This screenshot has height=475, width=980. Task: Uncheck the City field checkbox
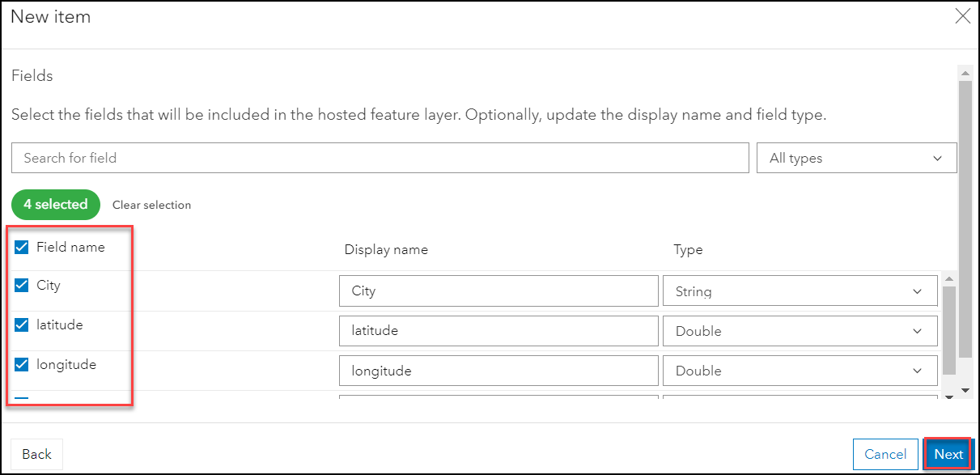21,285
